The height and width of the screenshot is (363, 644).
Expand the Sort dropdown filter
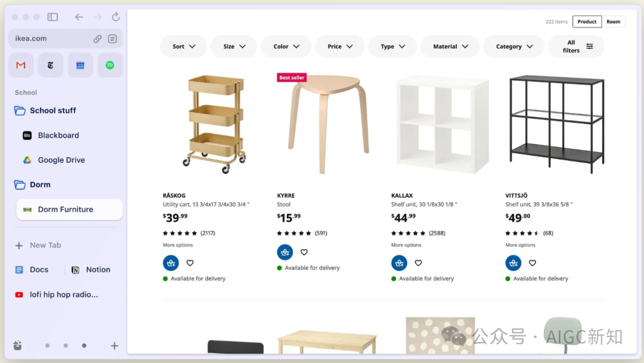[x=183, y=46]
